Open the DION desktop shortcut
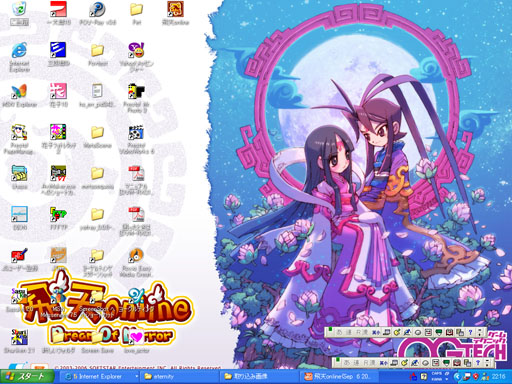Image resolution: width=512 pixels, height=384 pixels. pyautogui.click(x=19, y=214)
